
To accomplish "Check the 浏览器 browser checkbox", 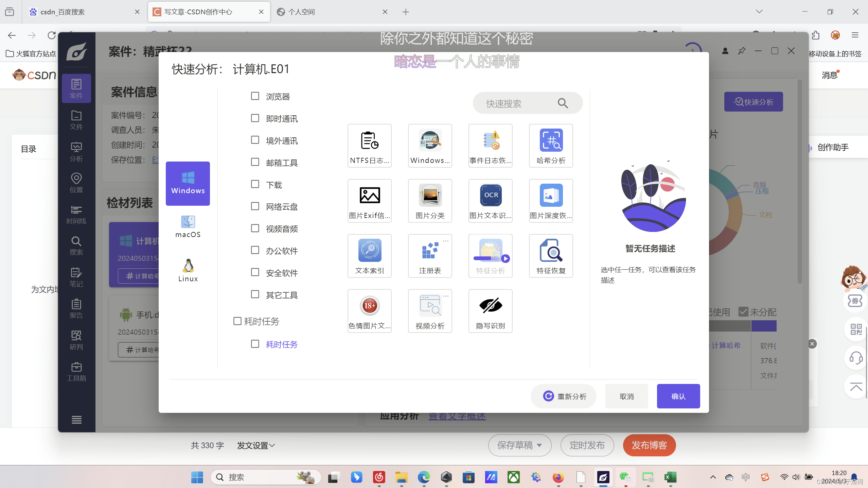I will pos(255,96).
